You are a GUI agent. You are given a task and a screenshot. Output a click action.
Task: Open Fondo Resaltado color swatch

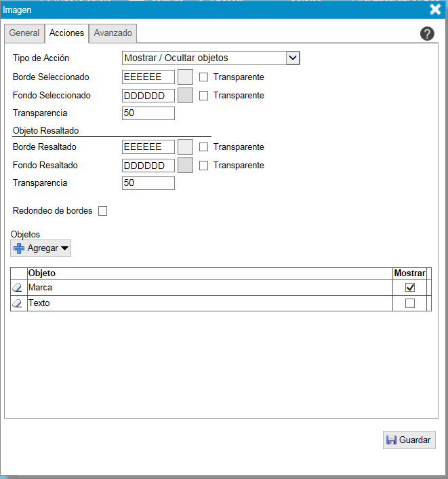pyautogui.click(x=185, y=166)
